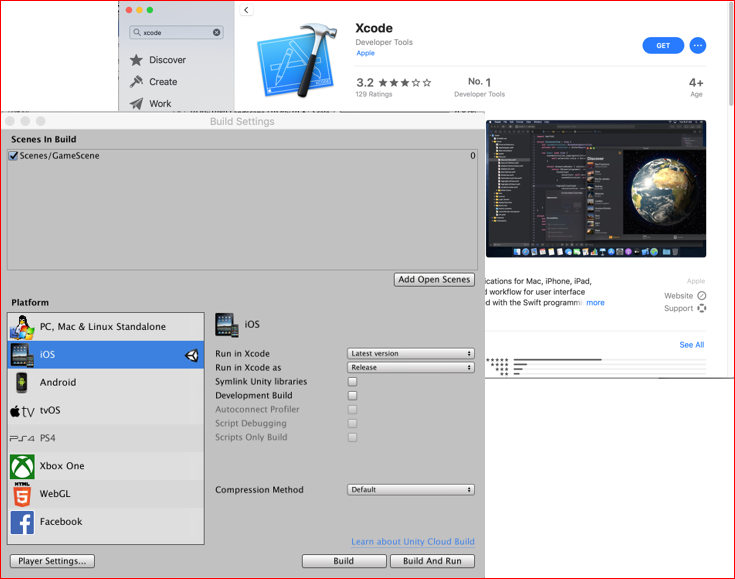This screenshot has height=579, width=735.
Task: Click the Apple developer link
Action: (x=365, y=53)
